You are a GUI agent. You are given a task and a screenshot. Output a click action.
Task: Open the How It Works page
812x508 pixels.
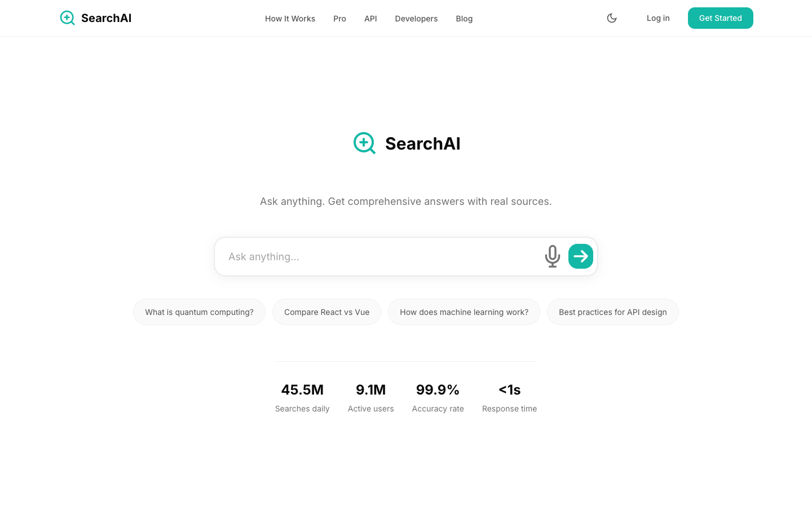coord(290,19)
